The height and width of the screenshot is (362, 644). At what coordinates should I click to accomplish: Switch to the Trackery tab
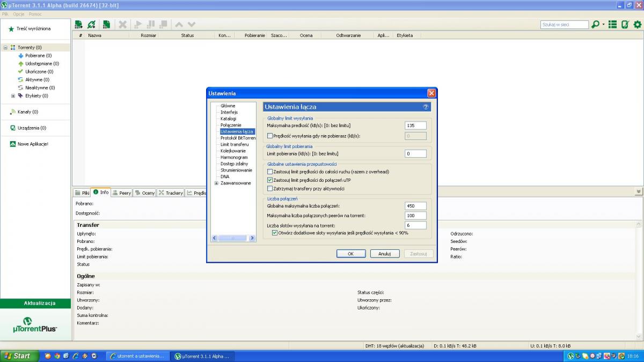point(171,193)
